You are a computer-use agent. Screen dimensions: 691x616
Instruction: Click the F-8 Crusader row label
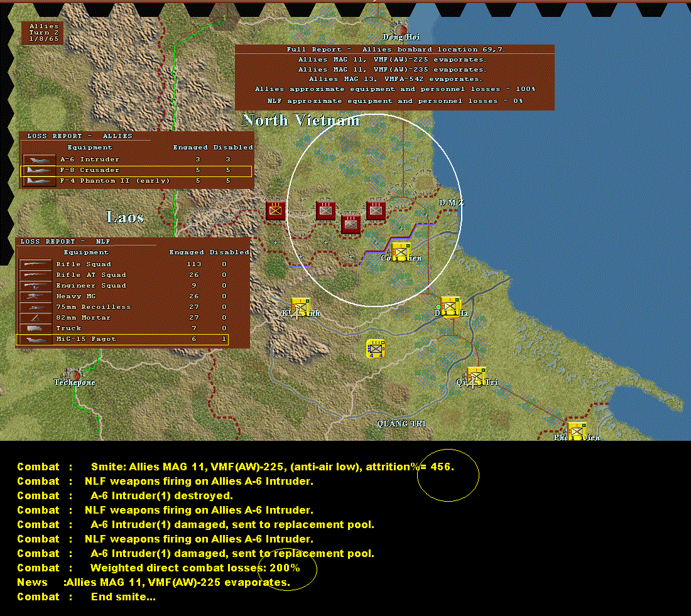pyautogui.click(x=89, y=170)
